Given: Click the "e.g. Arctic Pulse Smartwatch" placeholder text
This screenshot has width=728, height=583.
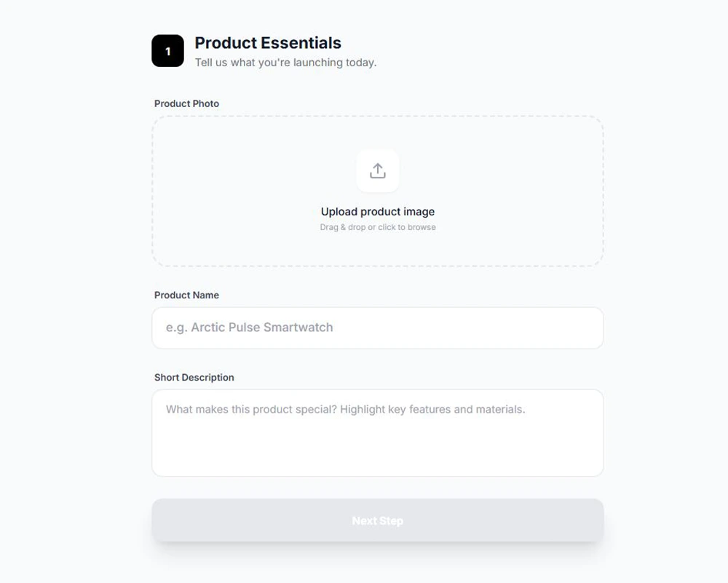Looking at the screenshot, I should pos(249,328).
